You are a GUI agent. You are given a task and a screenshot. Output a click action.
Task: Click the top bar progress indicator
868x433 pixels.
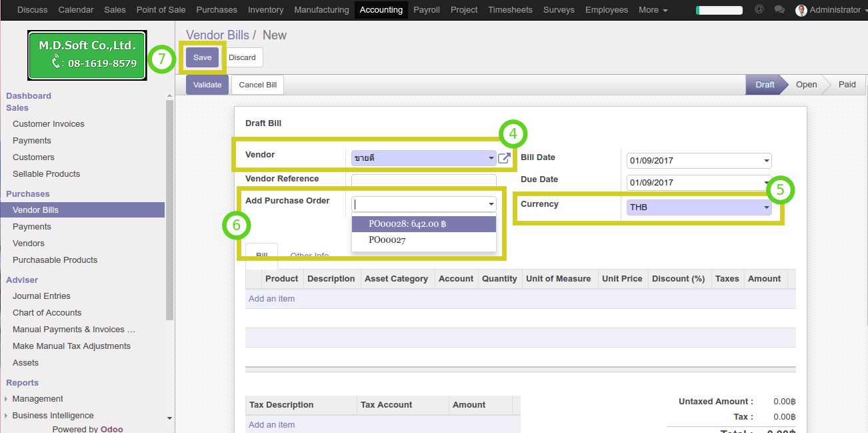click(x=719, y=10)
